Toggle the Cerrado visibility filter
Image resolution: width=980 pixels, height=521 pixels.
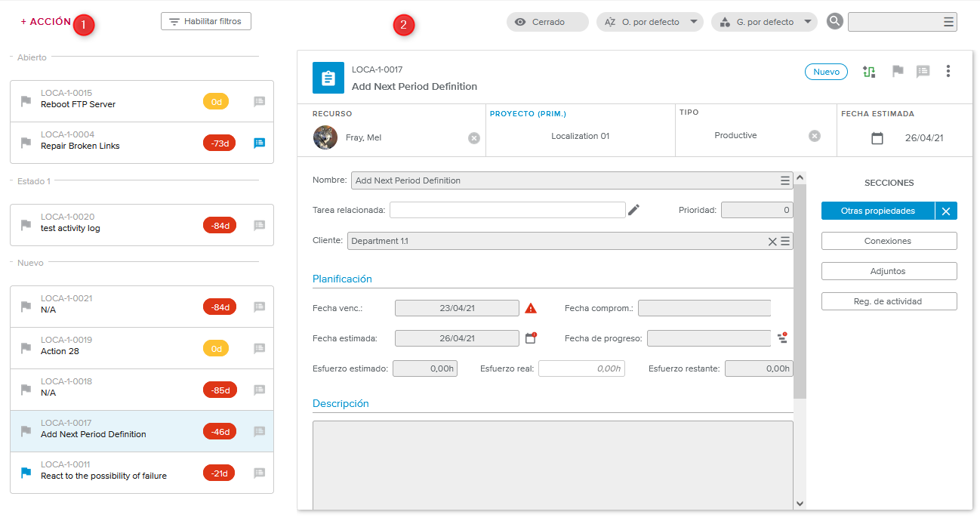coord(547,22)
